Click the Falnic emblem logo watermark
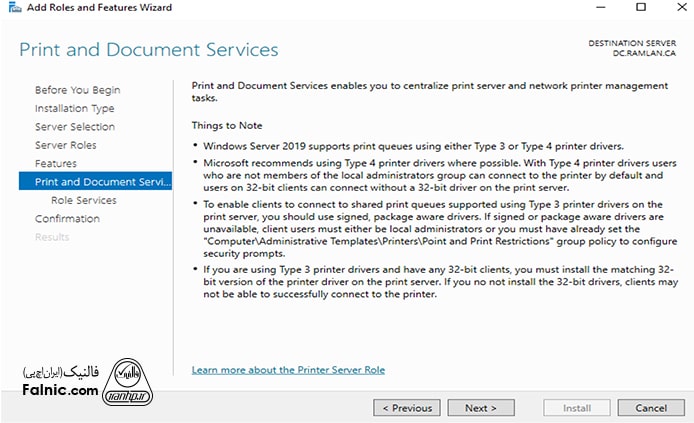The width and height of the screenshot is (694, 423). (127, 382)
